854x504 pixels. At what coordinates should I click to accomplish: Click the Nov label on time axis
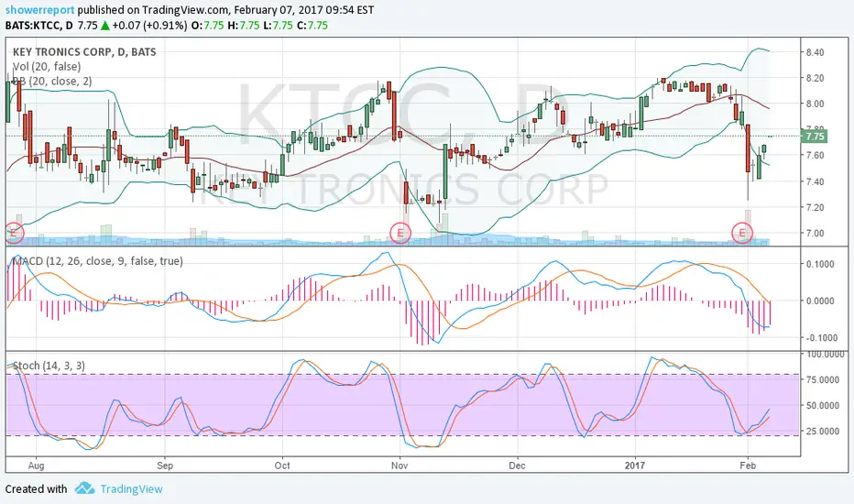(400, 466)
